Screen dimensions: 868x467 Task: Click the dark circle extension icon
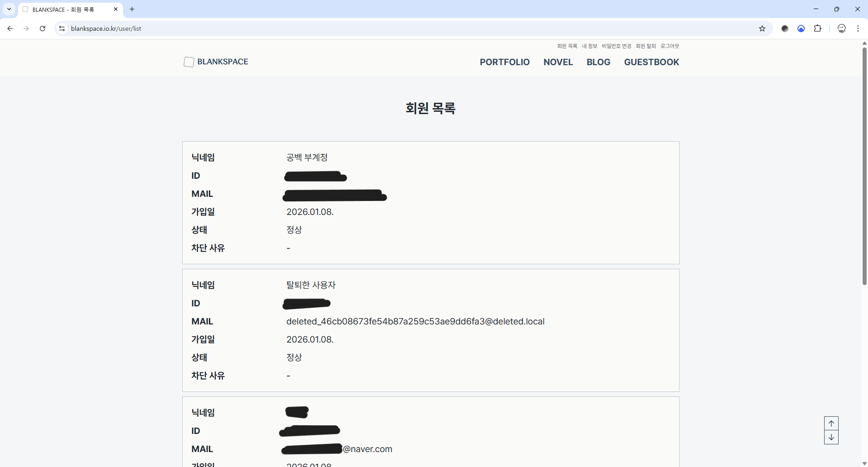(785, 29)
